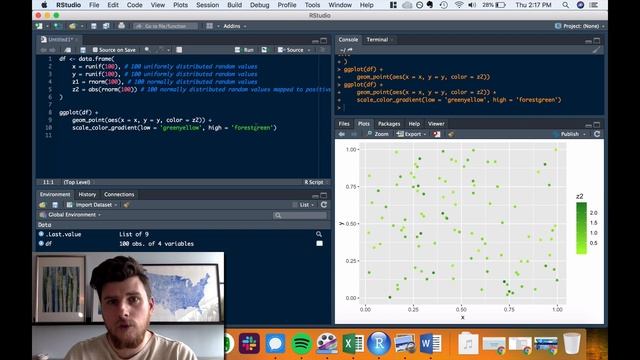The width and height of the screenshot is (640, 360).
Task: Switch to the Packages tab
Action: tap(389, 124)
